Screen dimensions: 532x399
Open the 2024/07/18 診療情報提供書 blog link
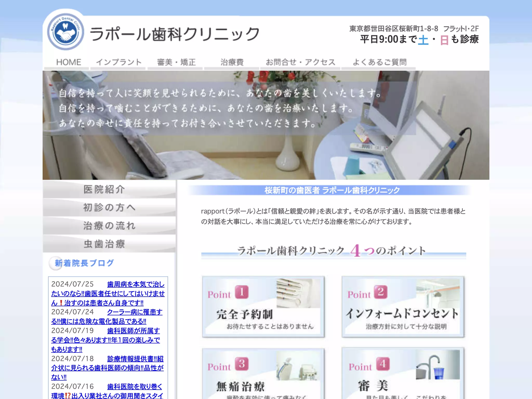tap(107, 368)
